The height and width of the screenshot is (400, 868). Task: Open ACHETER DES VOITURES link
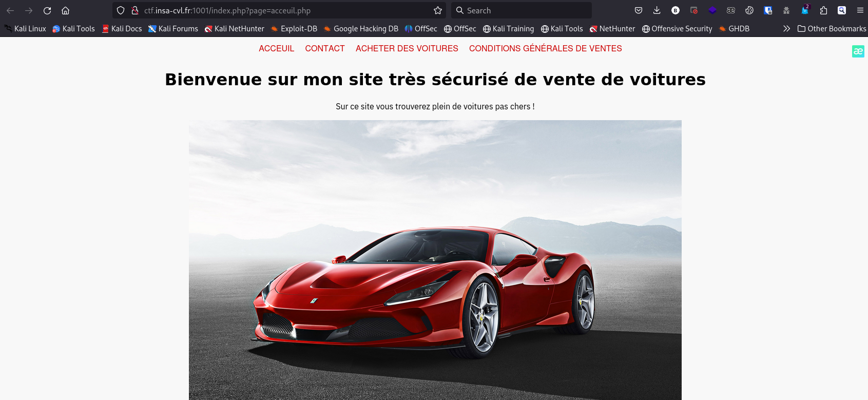click(x=407, y=48)
